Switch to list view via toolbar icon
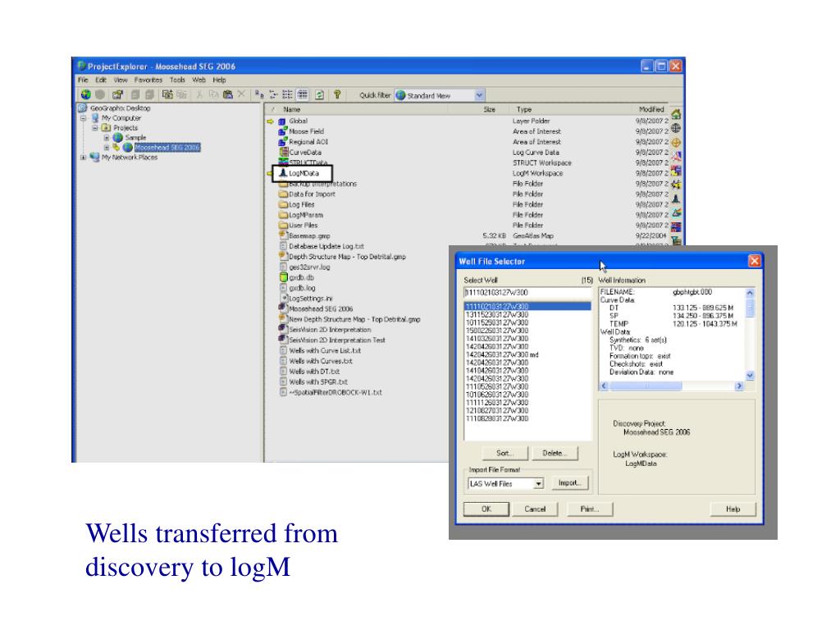The image size is (840, 630). (288, 95)
